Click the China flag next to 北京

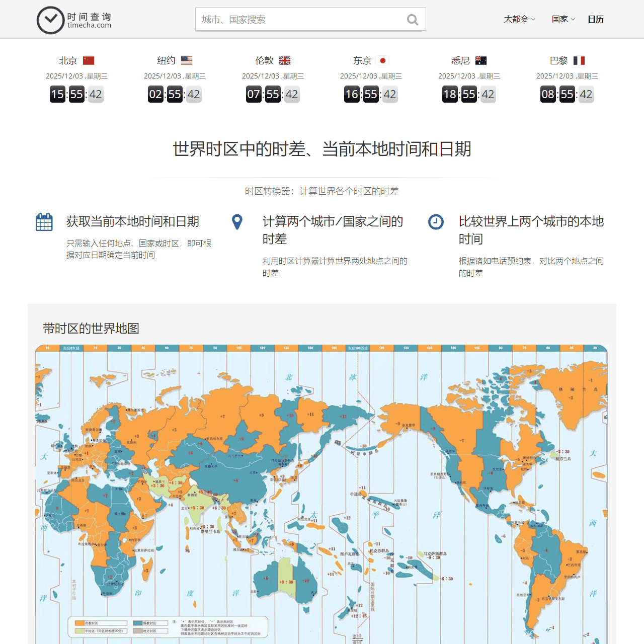[89, 60]
